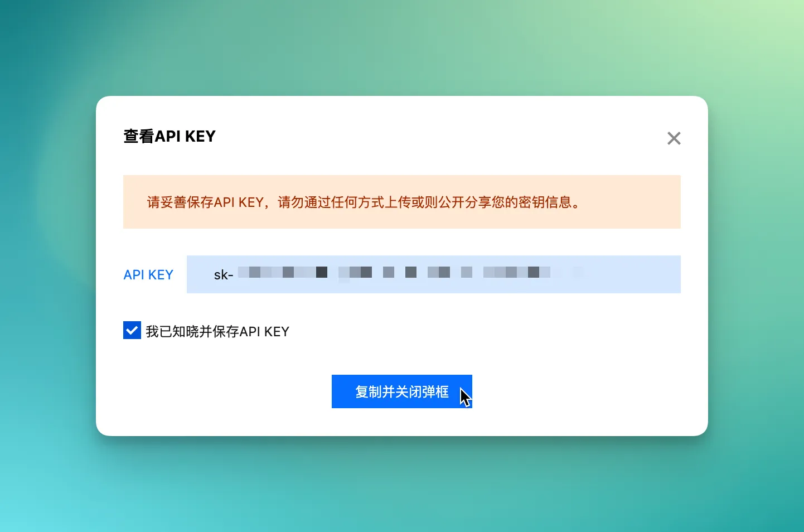This screenshot has width=804, height=532.
Task: Click the checkbox label text 我已知晓并保存API KEY
Action: pyautogui.click(x=217, y=331)
